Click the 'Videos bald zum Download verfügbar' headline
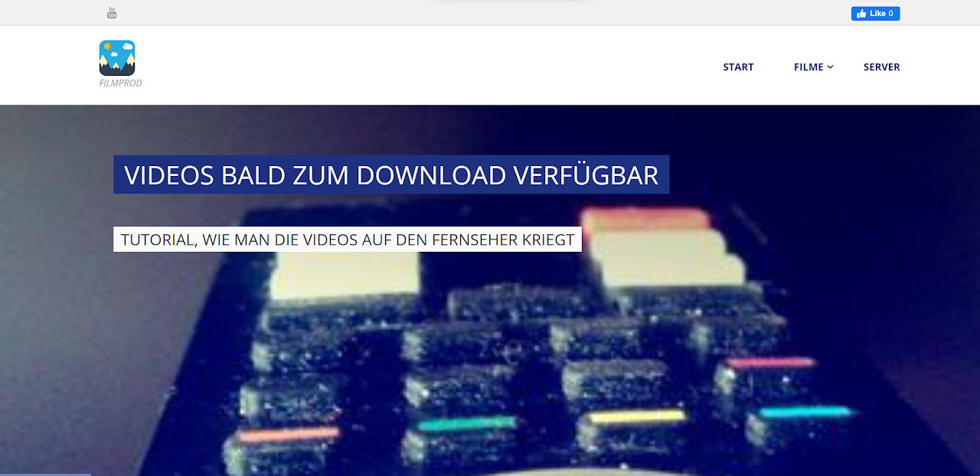 tap(391, 175)
